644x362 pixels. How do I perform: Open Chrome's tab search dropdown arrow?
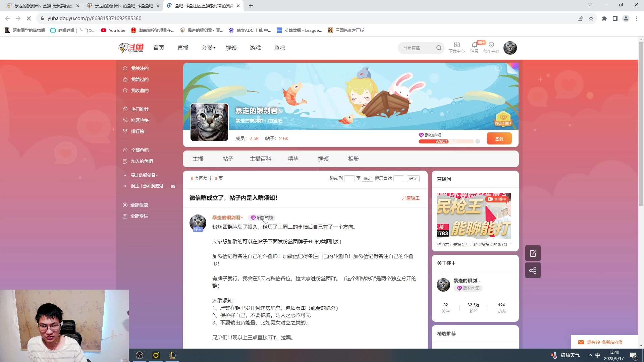click(x=590, y=5)
